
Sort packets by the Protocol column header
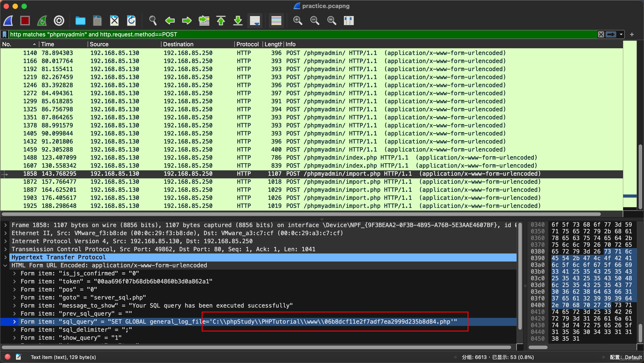[247, 44]
